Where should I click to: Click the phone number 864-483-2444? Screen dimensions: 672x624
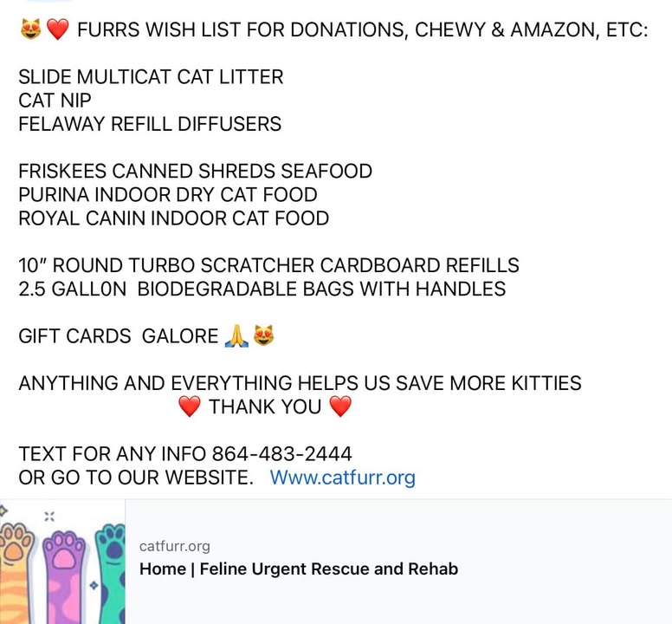point(282,454)
